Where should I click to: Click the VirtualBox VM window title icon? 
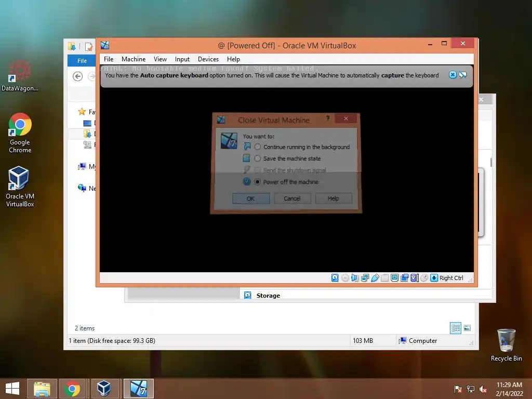coord(105,45)
